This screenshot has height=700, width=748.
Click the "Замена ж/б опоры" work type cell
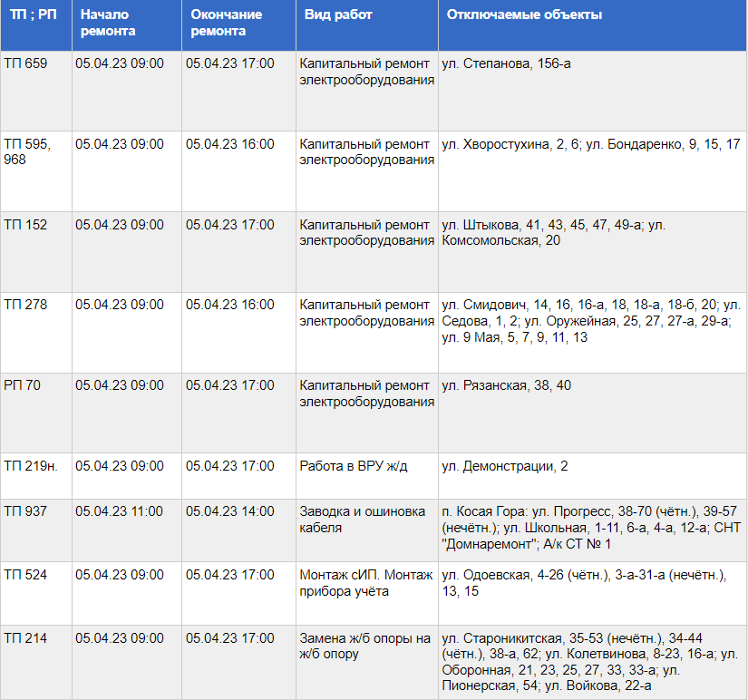pyautogui.click(x=365, y=647)
